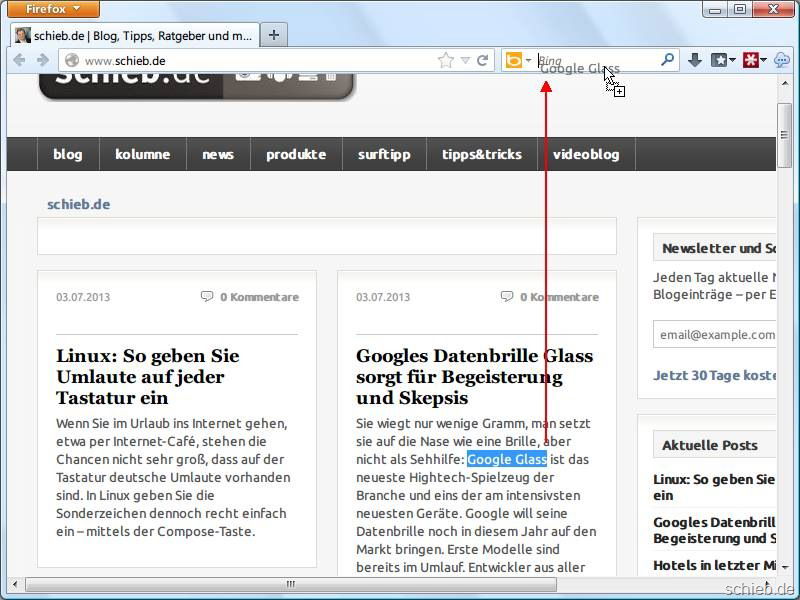Start search with the magnifying glass icon

(x=667, y=60)
